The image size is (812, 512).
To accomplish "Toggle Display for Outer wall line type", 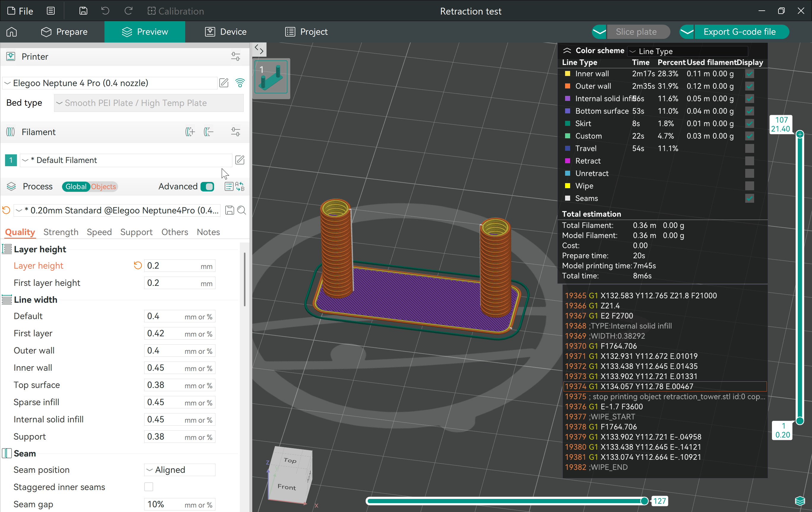I will tap(749, 86).
